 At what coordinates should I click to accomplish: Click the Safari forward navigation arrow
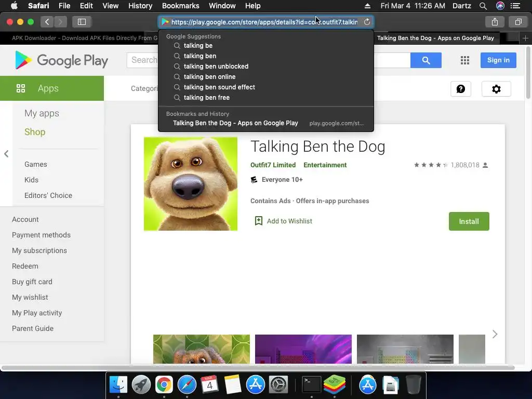60,22
